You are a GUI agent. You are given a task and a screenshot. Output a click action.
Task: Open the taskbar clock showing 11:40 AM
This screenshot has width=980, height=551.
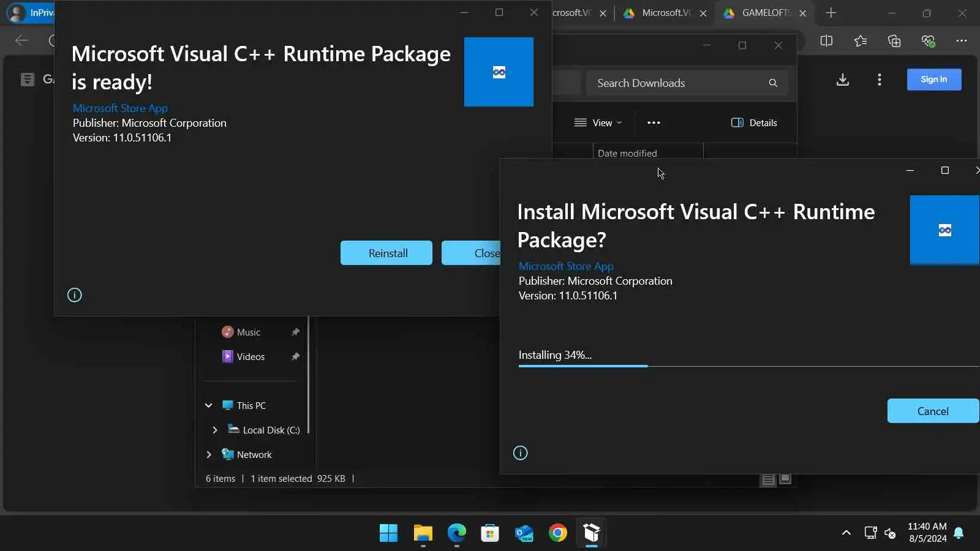927,533
